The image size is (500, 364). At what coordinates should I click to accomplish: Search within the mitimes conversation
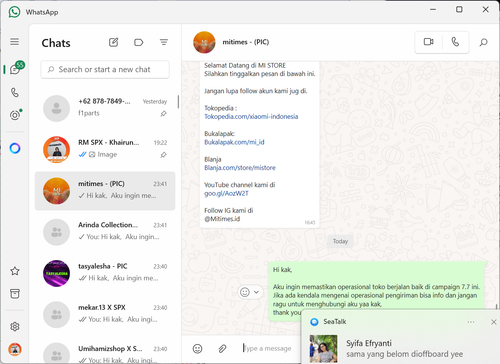(483, 42)
